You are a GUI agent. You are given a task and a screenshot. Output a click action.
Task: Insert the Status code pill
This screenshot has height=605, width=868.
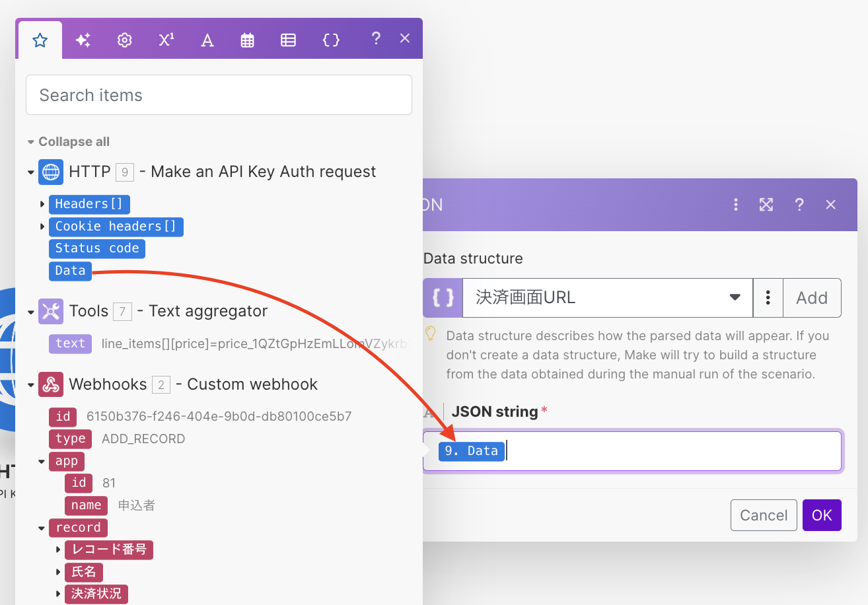[x=97, y=248]
